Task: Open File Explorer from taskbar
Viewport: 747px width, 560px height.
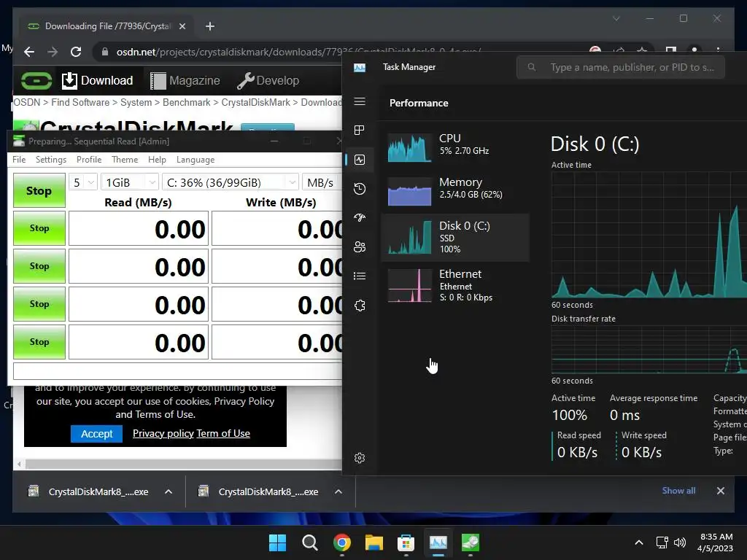Action: [374, 542]
